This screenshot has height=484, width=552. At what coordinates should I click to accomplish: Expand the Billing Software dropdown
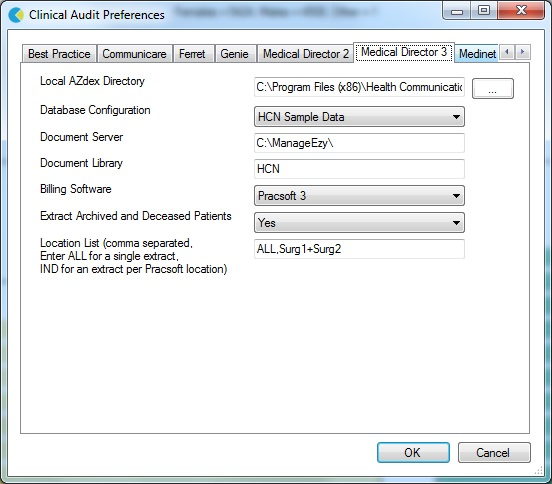(359, 195)
